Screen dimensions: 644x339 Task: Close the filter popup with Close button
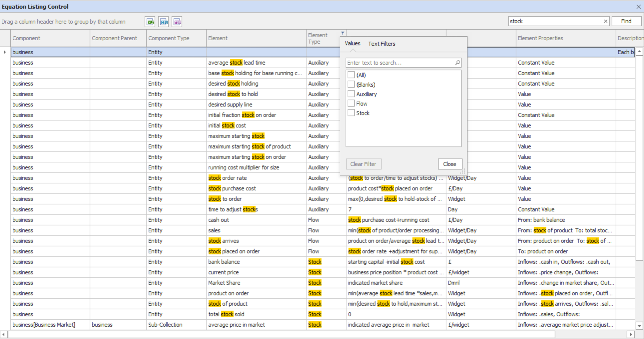click(x=450, y=164)
